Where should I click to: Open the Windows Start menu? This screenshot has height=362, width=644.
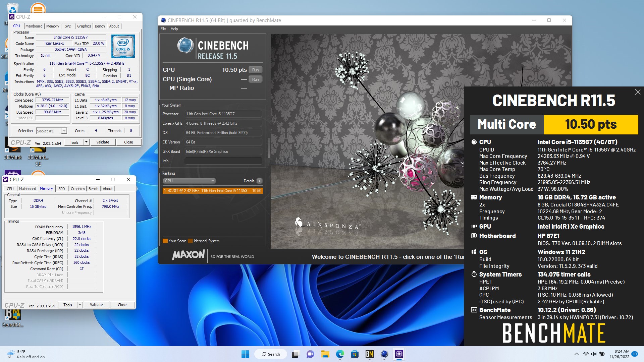coord(245,354)
